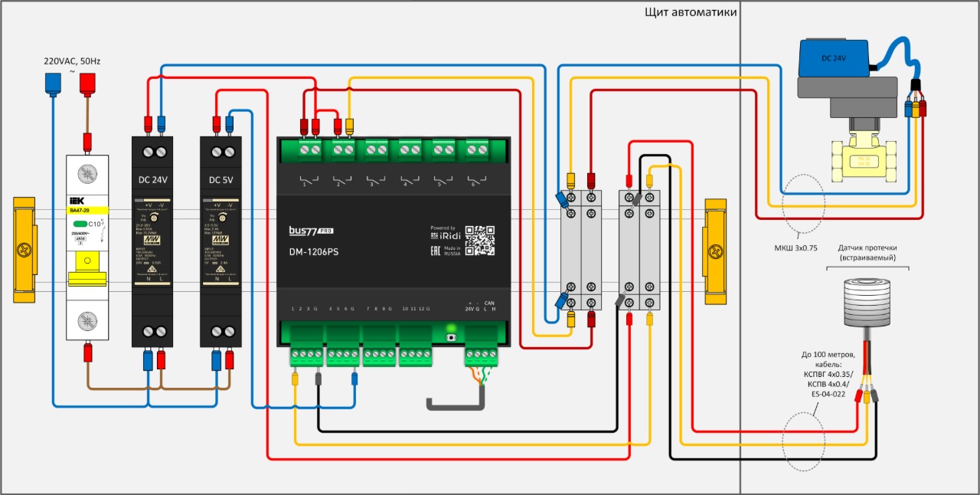This screenshot has height=495, width=980.
Task: Select the red phase plug under 220VAC label
Action: click(87, 83)
